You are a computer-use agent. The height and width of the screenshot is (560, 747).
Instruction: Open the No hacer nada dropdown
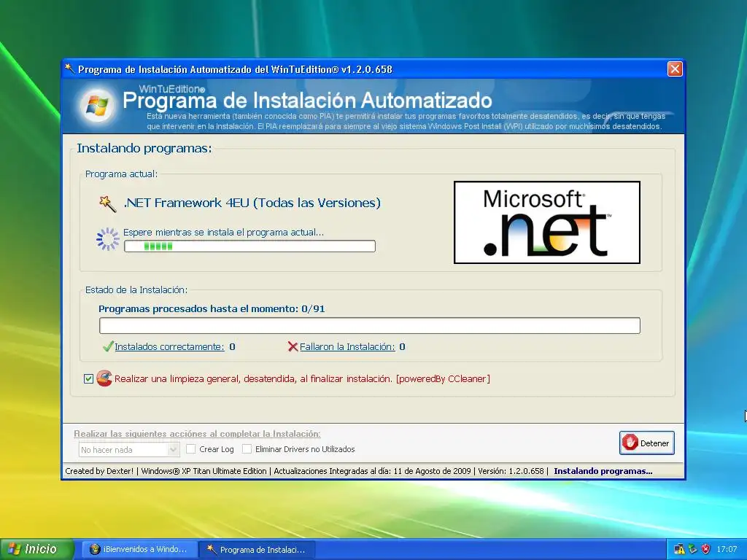(x=128, y=449)
